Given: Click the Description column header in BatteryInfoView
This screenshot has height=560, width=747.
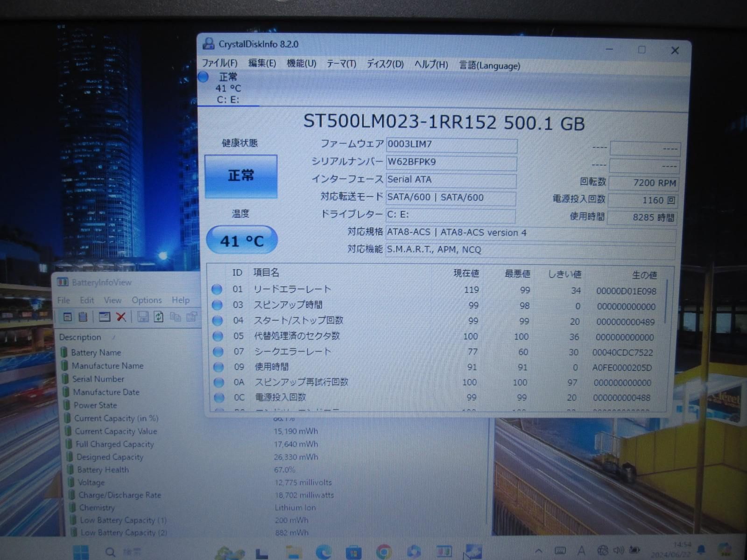Looking at the screenshot, I should click(80, 337).
